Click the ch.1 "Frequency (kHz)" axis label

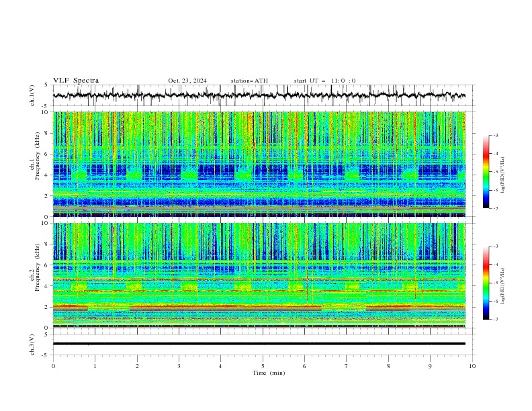[38, 156]
